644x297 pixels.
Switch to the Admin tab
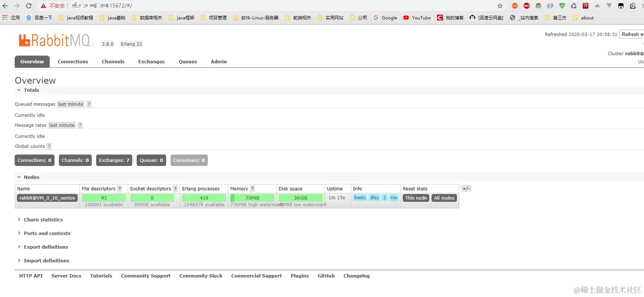(219, 62)
